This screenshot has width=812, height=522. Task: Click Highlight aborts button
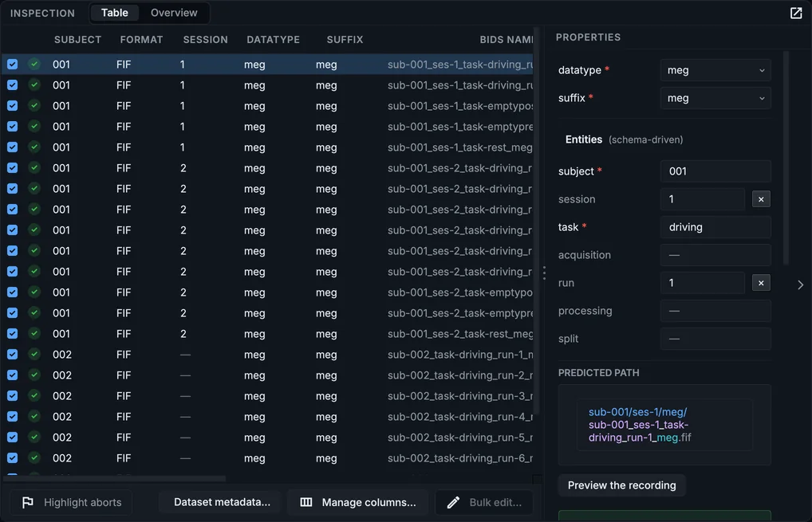pos(71,502)
